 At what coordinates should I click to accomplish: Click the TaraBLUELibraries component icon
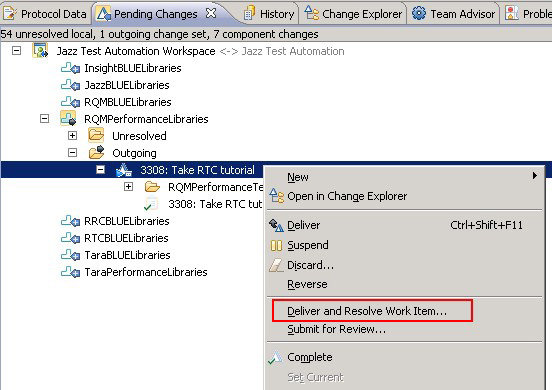70,255
